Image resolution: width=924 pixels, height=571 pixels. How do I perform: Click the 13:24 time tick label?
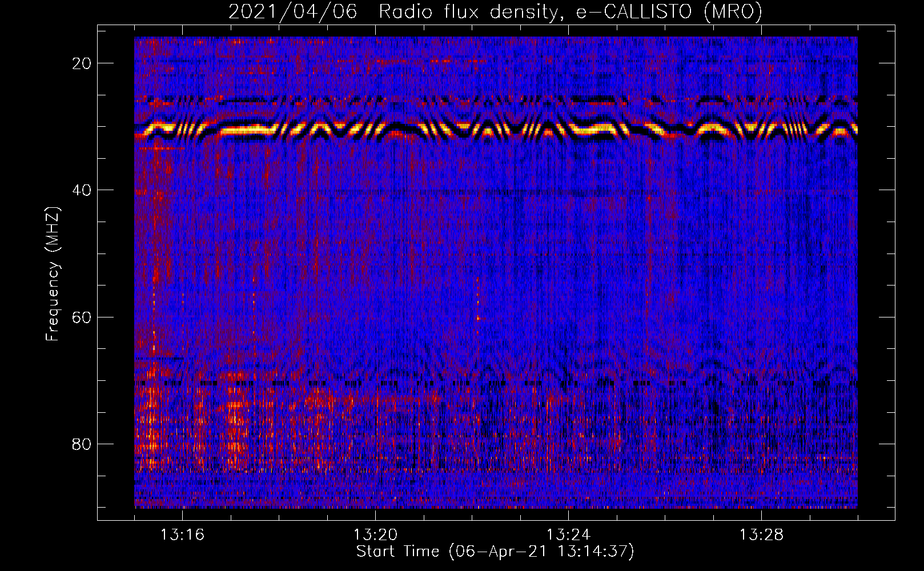(x=568, y=534)
